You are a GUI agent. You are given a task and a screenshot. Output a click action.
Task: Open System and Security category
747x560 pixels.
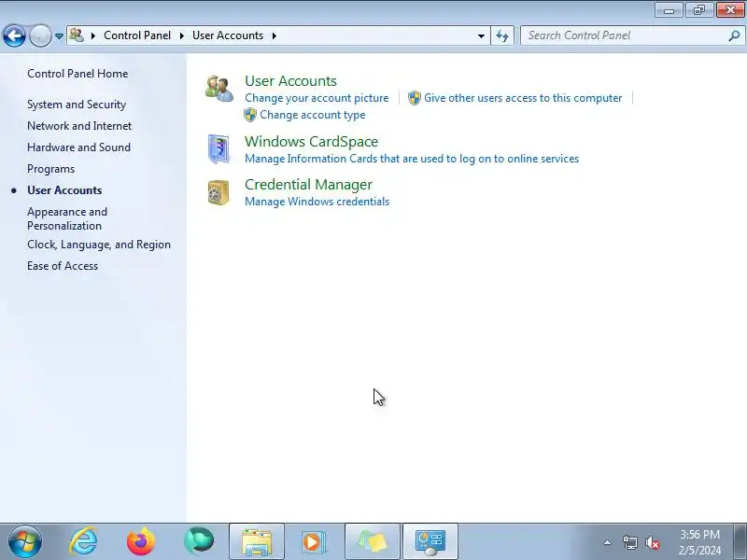click(x=77, y=105)
